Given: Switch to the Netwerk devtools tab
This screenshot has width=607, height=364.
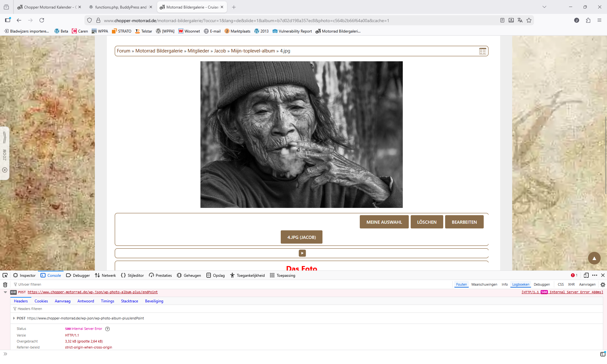Looking at the screenshot, I should (x=105, y=275).
